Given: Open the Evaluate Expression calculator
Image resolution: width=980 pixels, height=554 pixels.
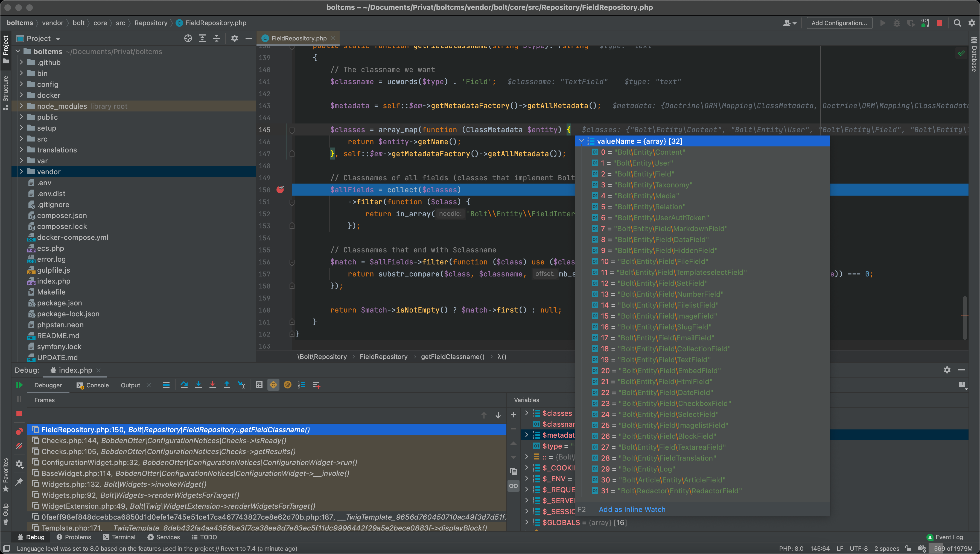Looking at the screenshot, I should 259,385.
